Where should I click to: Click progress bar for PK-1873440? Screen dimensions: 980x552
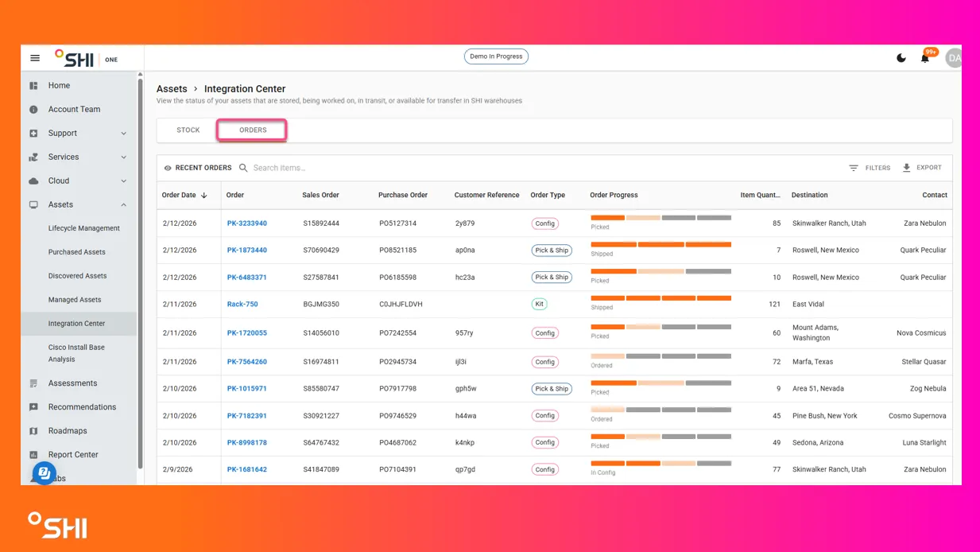click(660, 245)
